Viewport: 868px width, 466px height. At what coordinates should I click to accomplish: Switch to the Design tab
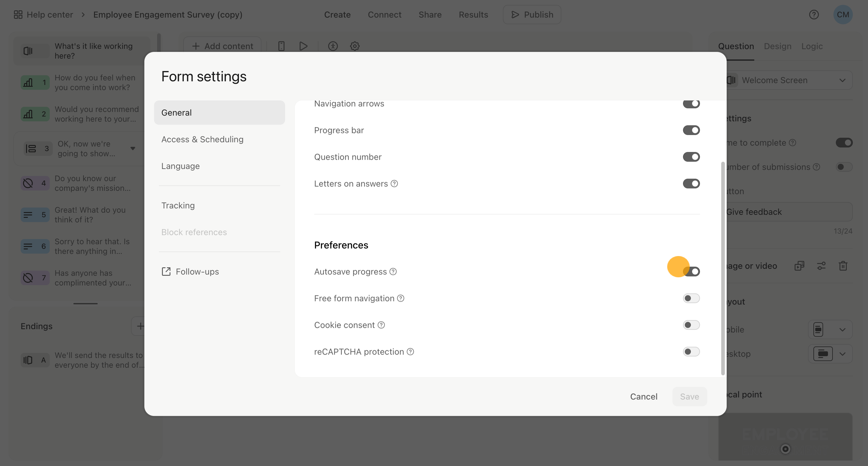[777, 46]
